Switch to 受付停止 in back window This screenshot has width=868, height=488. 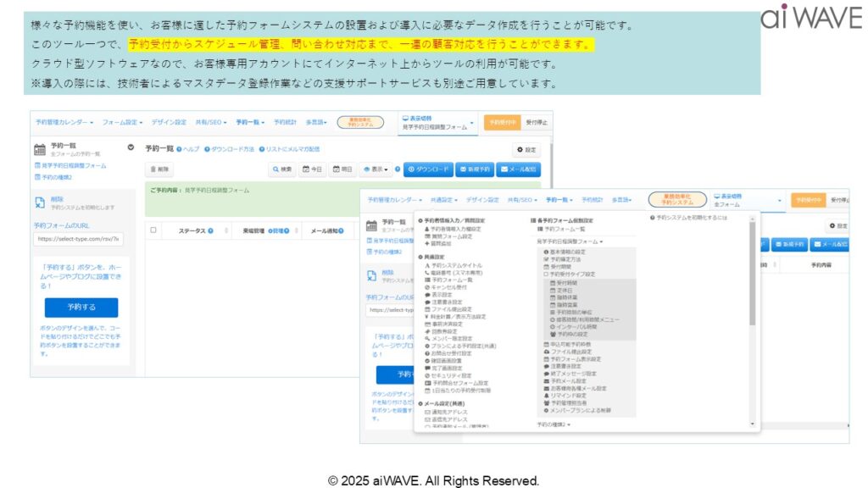(536, 123)
